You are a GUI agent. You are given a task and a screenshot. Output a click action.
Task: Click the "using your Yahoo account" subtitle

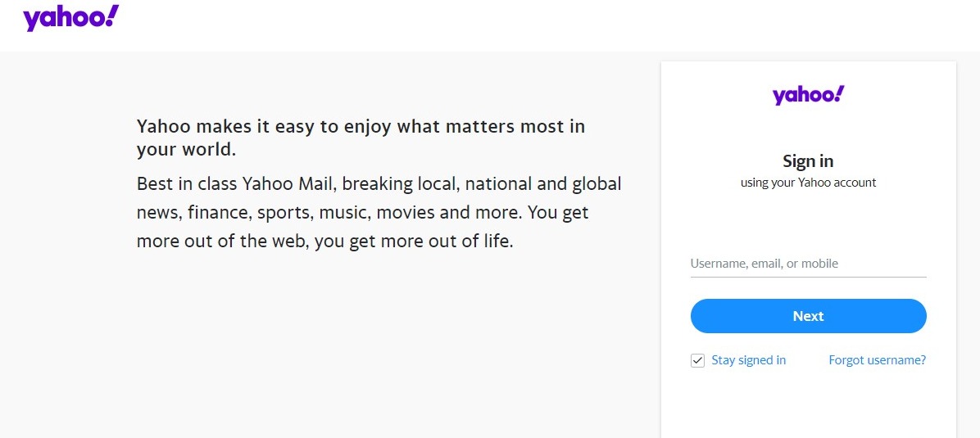tap(808, 183)
